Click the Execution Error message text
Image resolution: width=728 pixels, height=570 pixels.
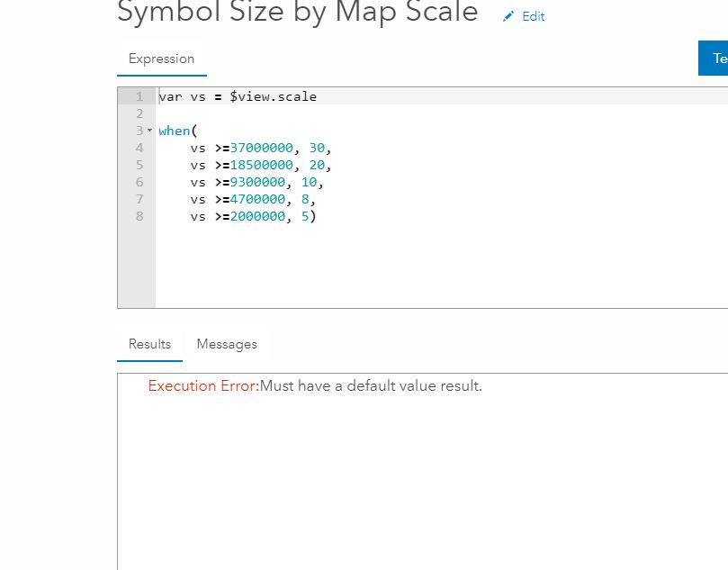(x=315, y=386)
